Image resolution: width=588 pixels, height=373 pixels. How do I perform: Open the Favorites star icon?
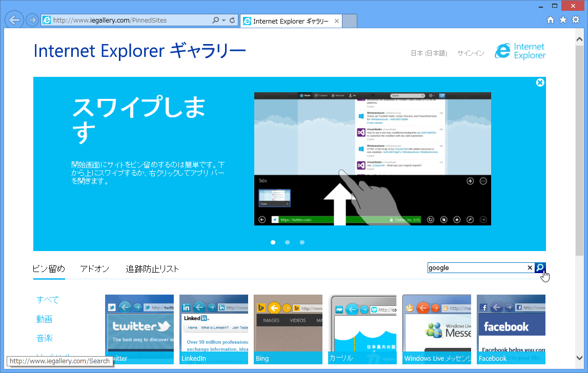tap(563, 20)
